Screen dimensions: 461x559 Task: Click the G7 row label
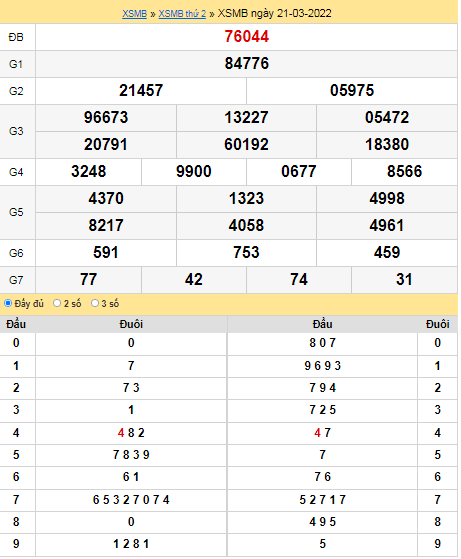[16, 280]
